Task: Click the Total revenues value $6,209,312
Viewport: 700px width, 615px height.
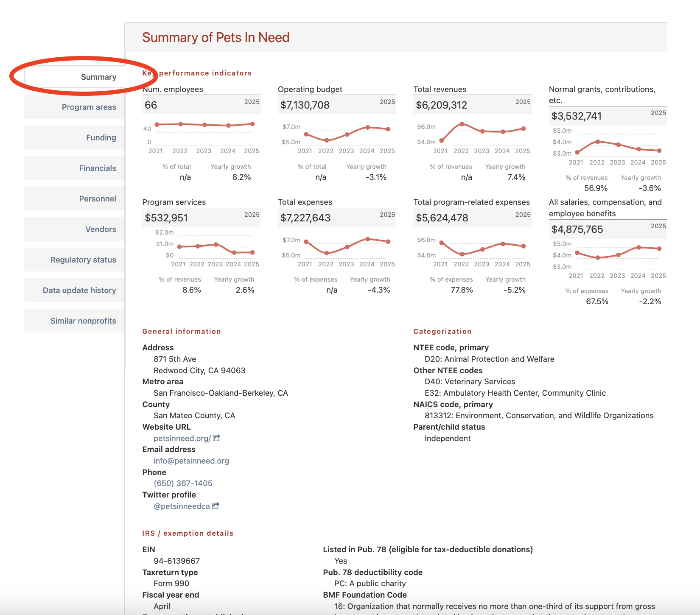Action: (441, 105)
